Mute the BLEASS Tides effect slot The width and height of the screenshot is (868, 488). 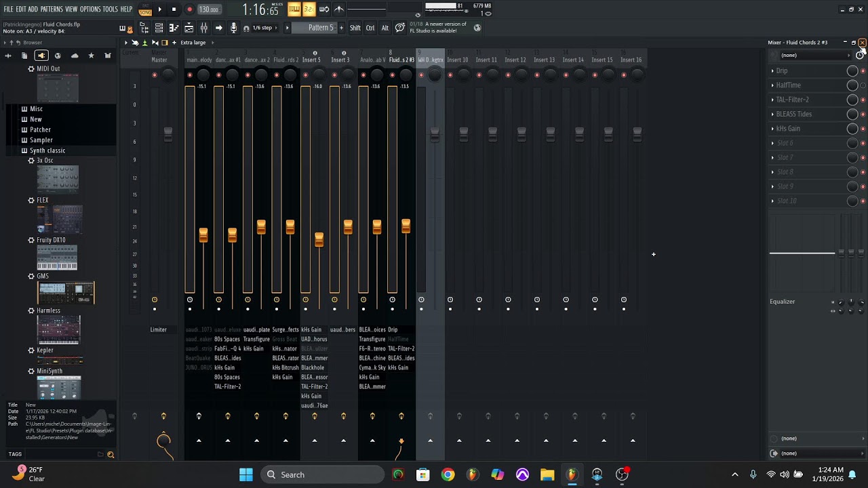(x=863, y=114)
